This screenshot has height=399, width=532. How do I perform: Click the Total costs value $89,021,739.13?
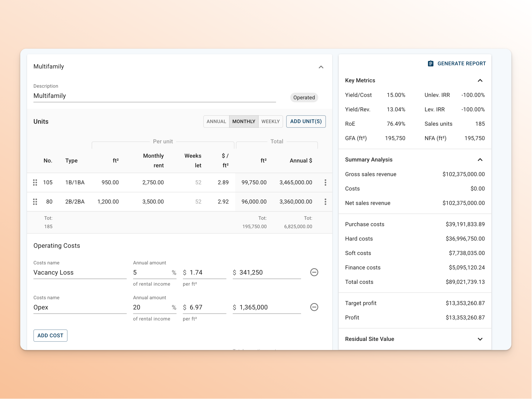click(x=465, y=282)
